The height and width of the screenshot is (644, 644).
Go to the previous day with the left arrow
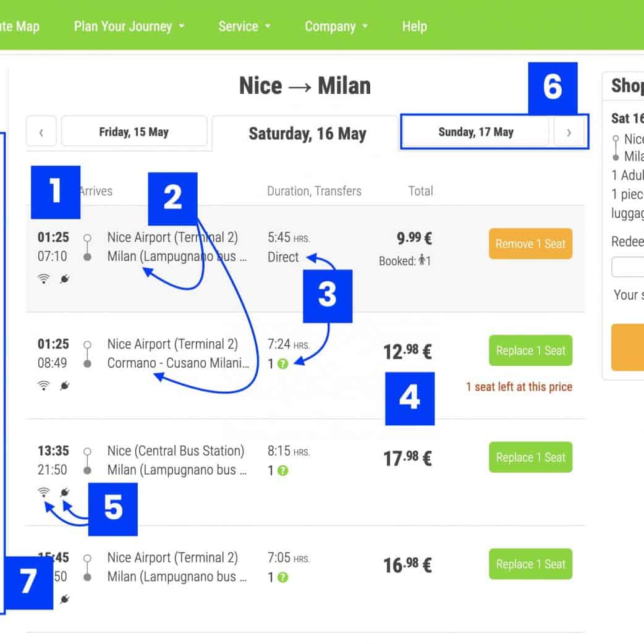click(x=41, y=132)
